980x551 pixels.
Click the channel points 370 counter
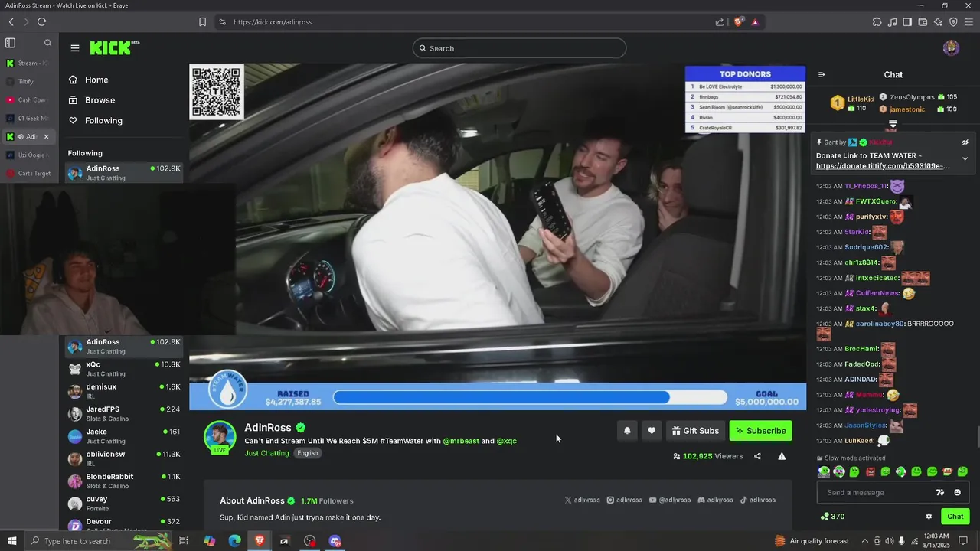(x=832, y=517)
